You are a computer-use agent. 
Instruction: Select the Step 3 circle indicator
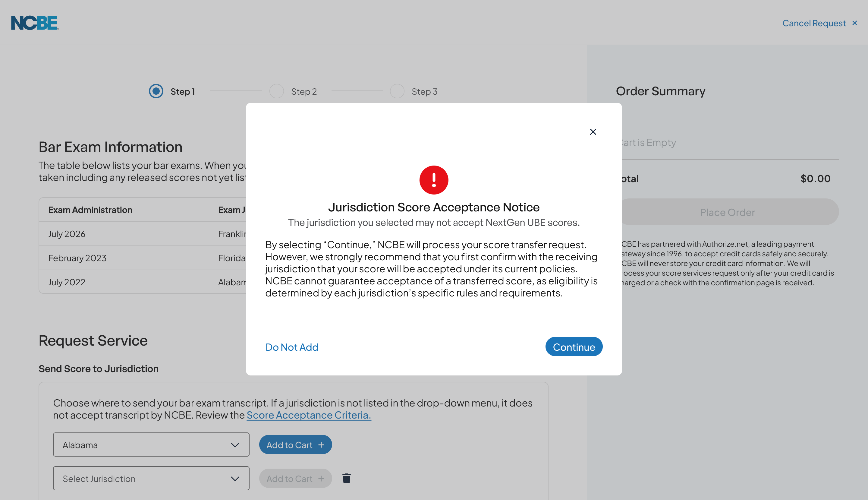coord(397,91)
